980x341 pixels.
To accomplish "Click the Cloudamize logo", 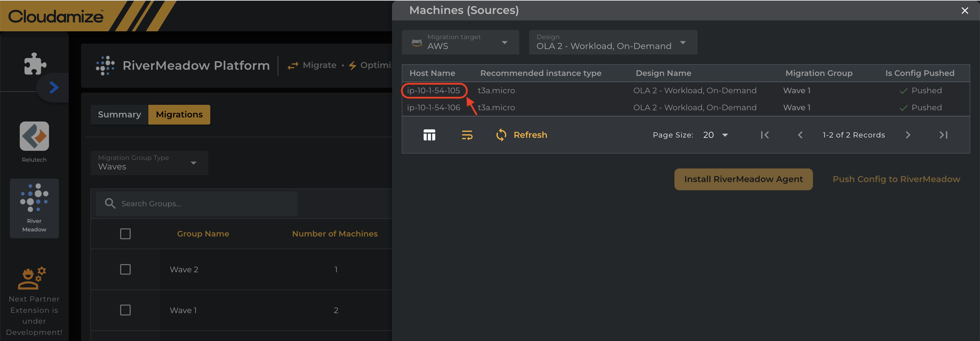I will 55,16.
